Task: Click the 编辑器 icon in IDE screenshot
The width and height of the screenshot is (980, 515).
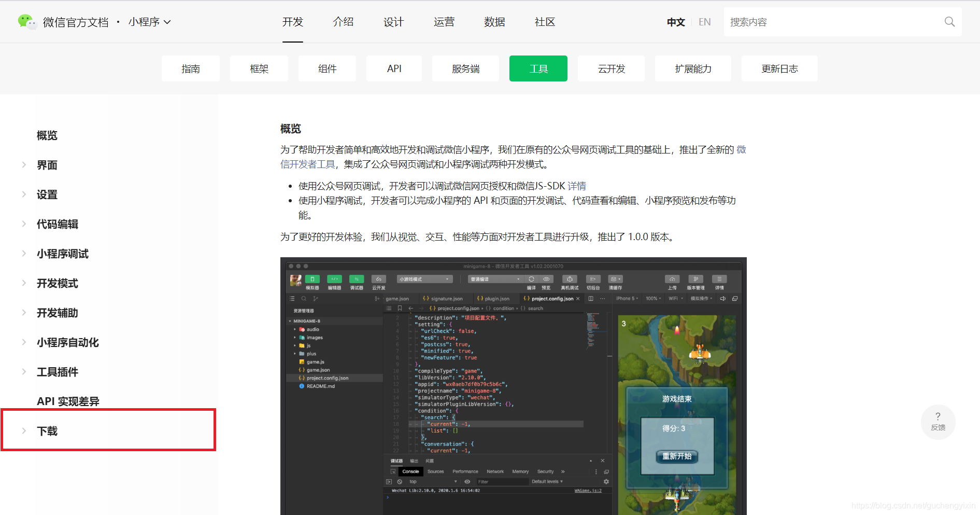Action: point(334,279)
